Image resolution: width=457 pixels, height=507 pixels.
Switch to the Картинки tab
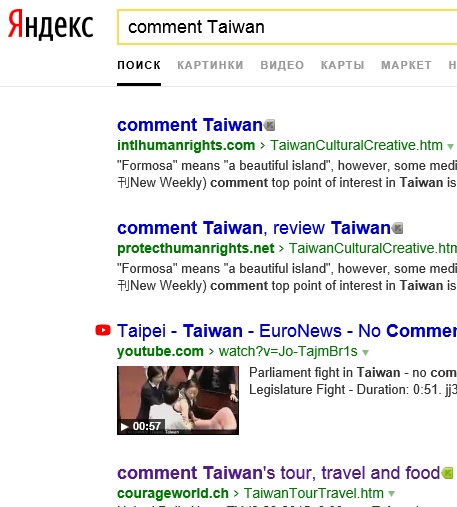click(x=210, y=65)
